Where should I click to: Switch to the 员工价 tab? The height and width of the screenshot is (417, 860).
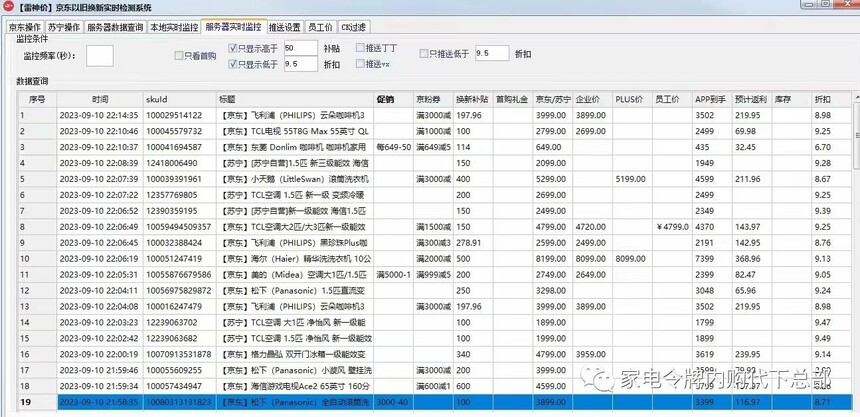tap(320, 27)
